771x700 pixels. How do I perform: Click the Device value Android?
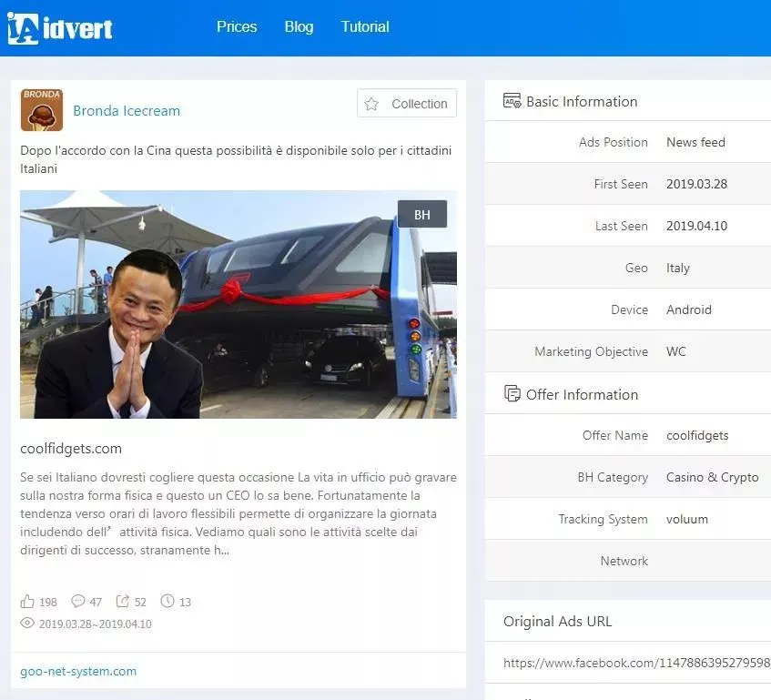point(689,309)
